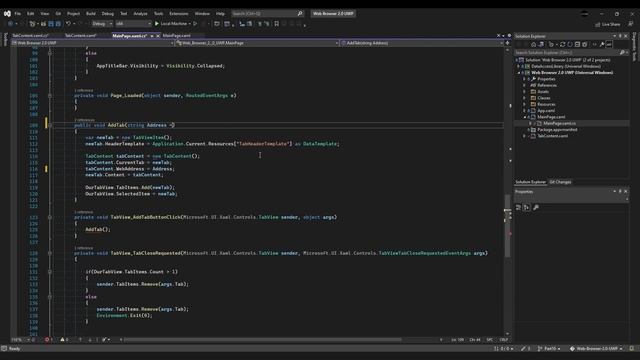The height and width of the screenshot is (360, 640).
Task: Select the Resources folder
Action: tap(546, 104)
